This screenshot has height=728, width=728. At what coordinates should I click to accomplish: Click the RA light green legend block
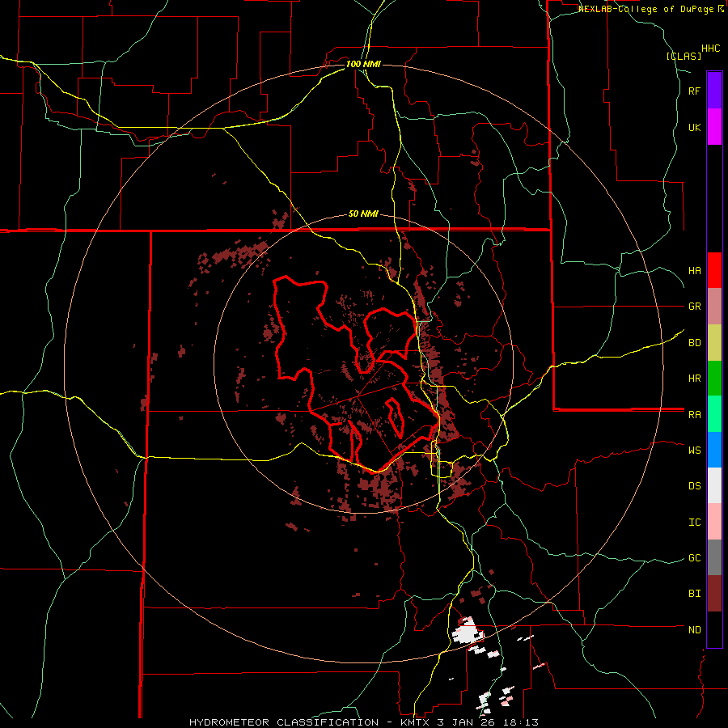pyautogui.click(x=714, y=414)
